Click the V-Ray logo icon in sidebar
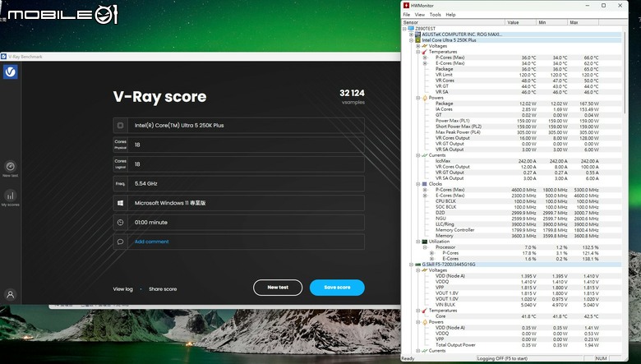641x364 pixels. (10, 72)
